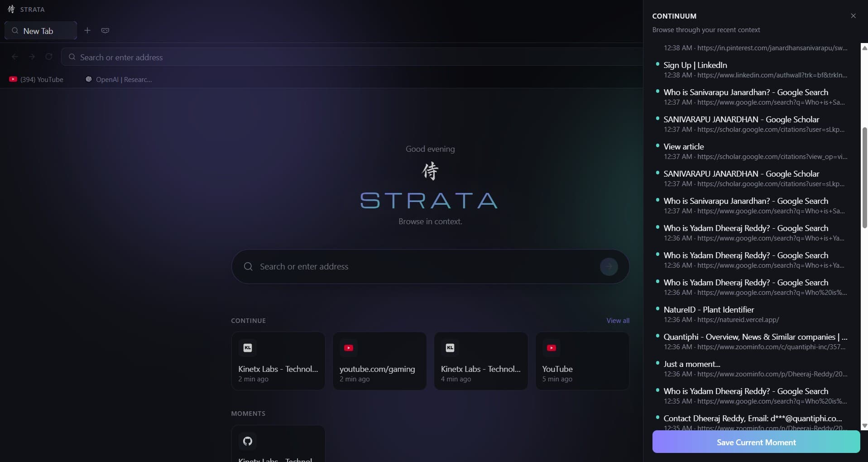Click the YouTube icon on youtube.com/gaming card
Screen dimensions: 868x462
349,348
